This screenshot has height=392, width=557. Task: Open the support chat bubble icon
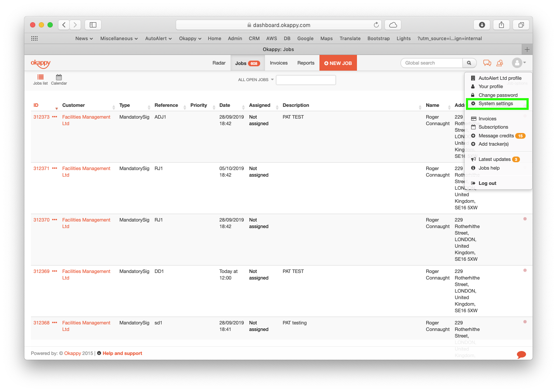pyautogui.click(x=521, y=355)
